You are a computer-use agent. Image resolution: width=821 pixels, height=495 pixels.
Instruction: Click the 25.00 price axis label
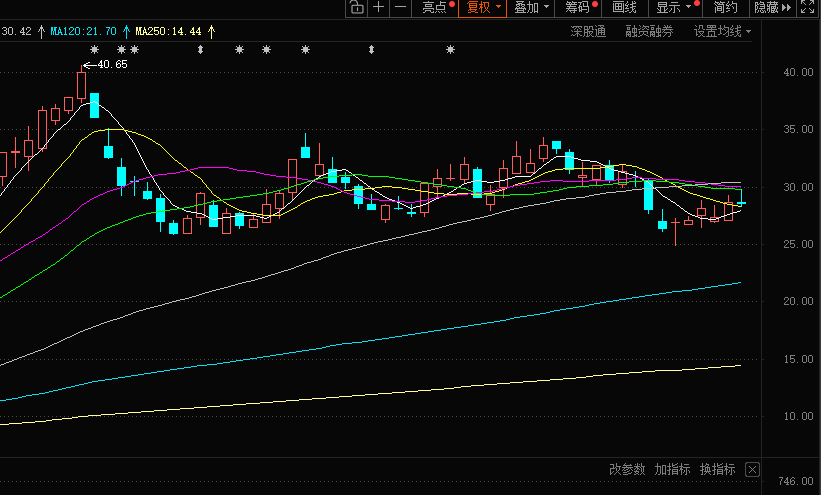[x=798, y=244]
